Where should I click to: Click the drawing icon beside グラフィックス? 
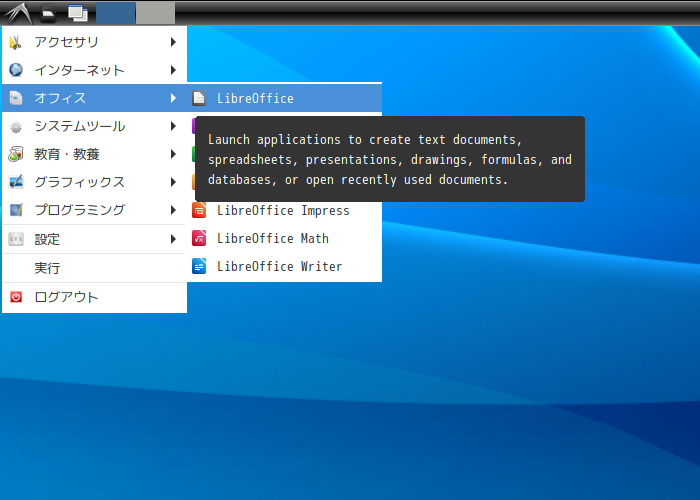click(16, 182)
